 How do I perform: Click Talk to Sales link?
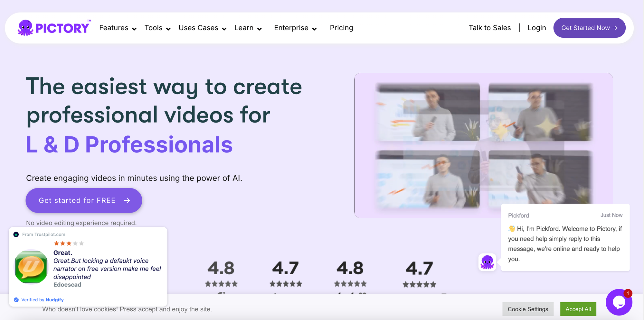click(x=489, y=28)
